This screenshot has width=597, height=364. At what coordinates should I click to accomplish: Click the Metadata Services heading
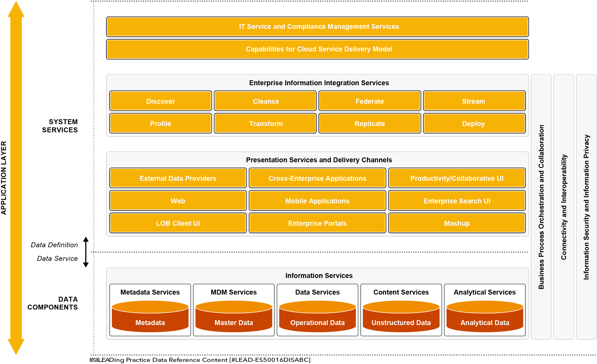click(x=150, y=292)
